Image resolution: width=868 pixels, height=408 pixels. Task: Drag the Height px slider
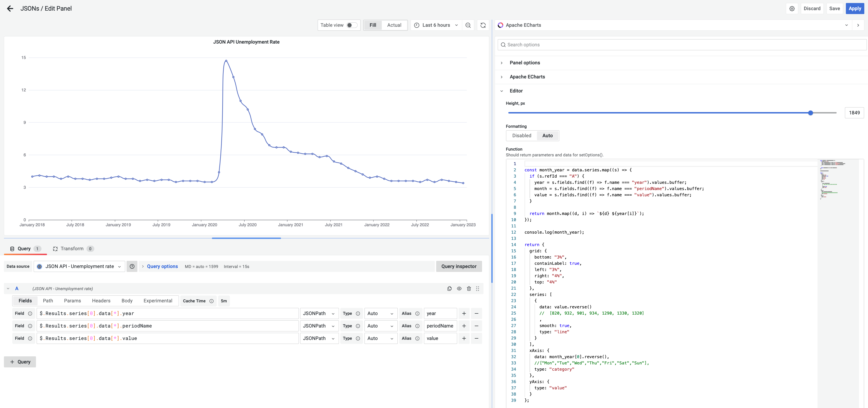coord(810,113)
